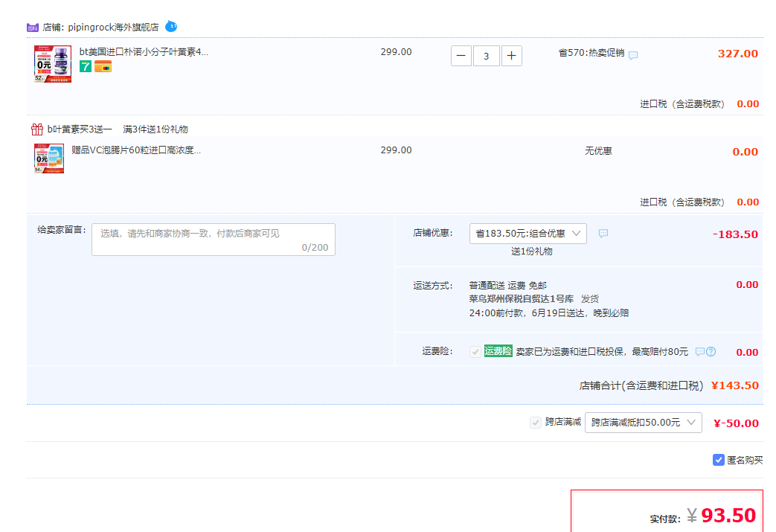Image resolution: width=776 pixels, height=532 pixels.
Task: Click the comment icon beside the store discount dropdown
Action: coord(603,234)
